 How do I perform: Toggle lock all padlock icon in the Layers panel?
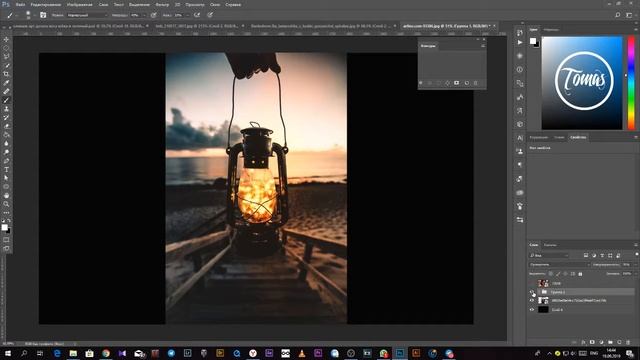(580, 274)
